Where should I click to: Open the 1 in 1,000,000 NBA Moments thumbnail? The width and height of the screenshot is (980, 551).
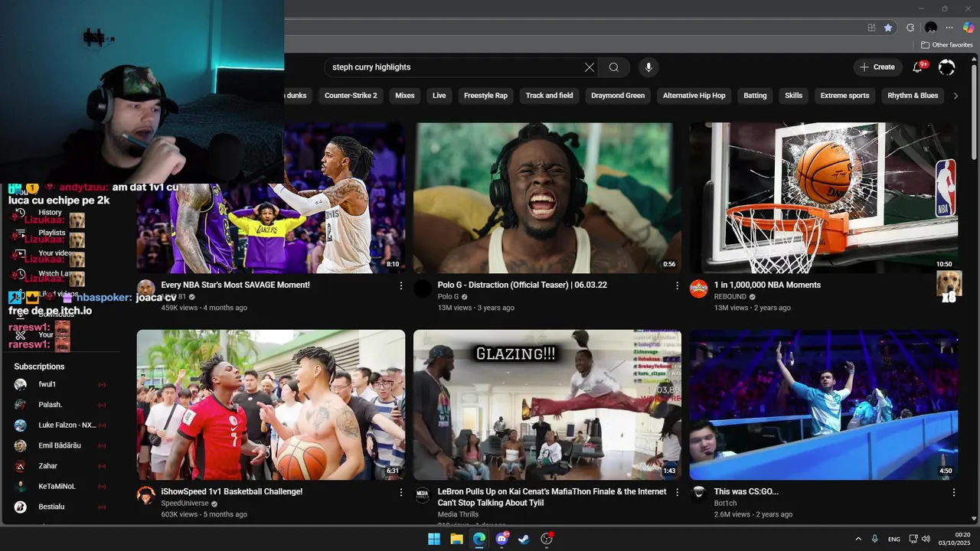[823, 197]
